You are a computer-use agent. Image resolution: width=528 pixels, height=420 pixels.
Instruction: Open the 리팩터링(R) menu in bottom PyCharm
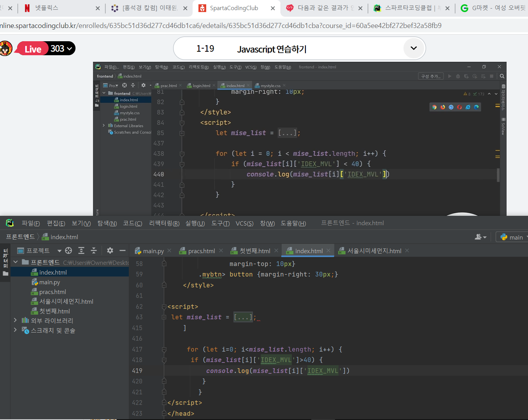pos(164,223)
